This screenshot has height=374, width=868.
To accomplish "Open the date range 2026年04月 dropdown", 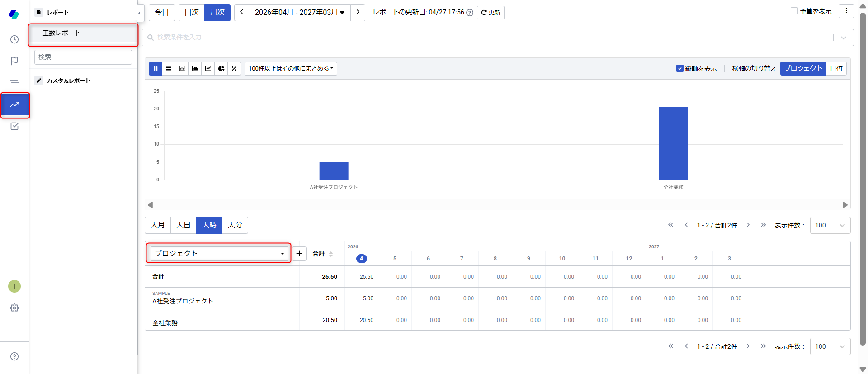I will pos(299,12).
